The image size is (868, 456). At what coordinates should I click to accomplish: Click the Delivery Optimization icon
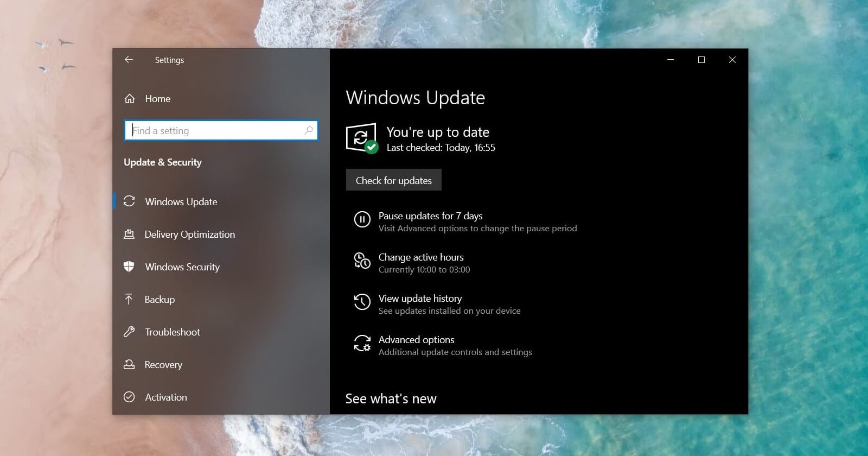tap(129, 234)
